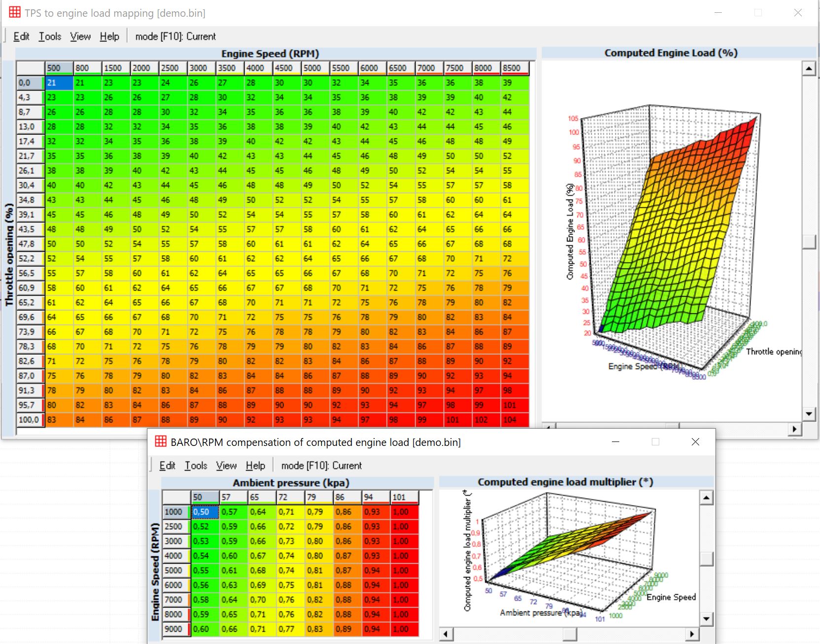
Task: Click horizontal scroll thumb under load multiplier chart
Action: [570, 634]
